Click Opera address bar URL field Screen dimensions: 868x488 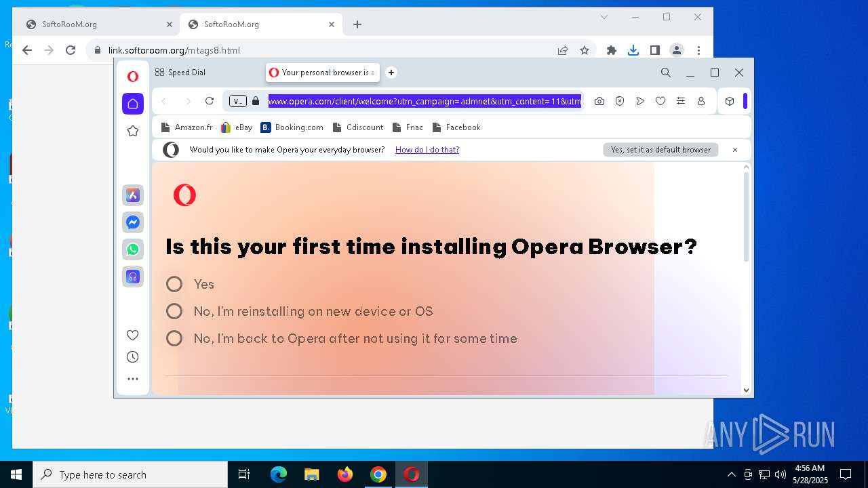click(x=425, y=101)
